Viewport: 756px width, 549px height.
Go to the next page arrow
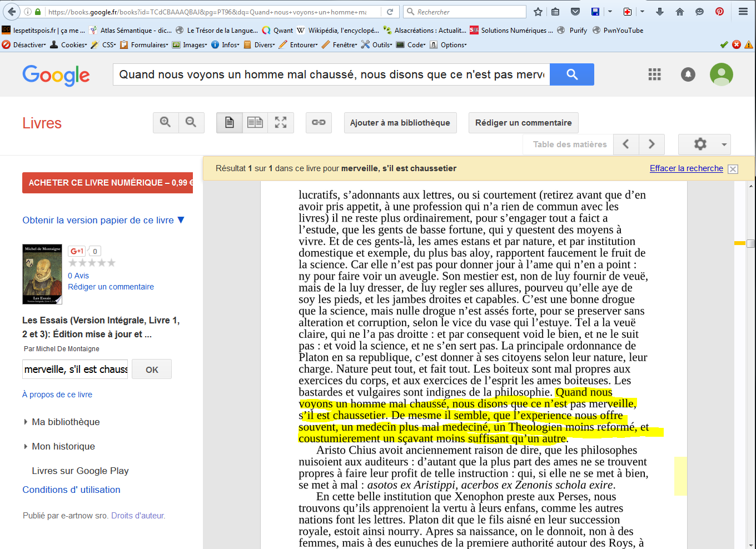pos(651,144)
